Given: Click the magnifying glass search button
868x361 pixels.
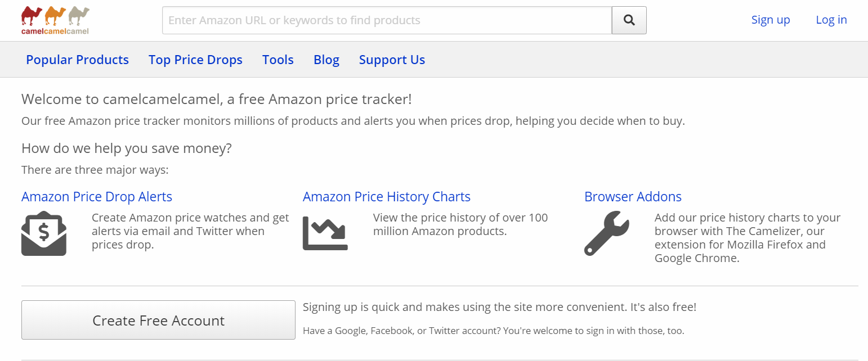Looking at the screenshot, I should (629, 20).
